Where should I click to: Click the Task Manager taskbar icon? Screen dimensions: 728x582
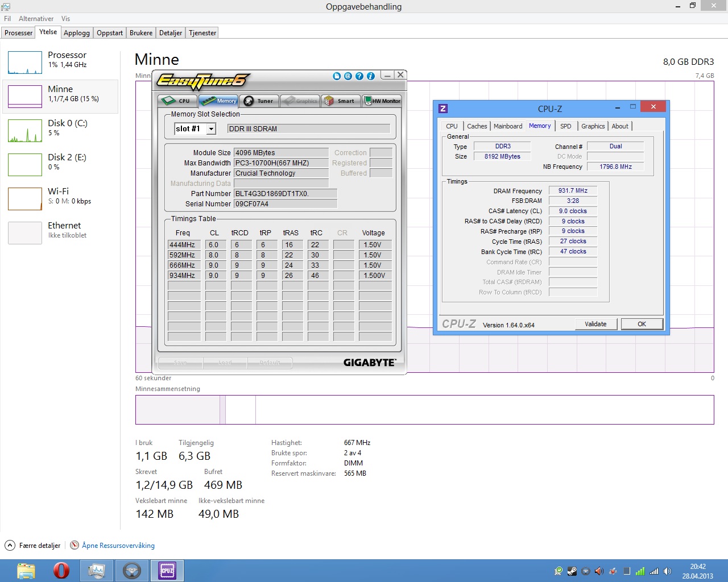pos(97,571)
